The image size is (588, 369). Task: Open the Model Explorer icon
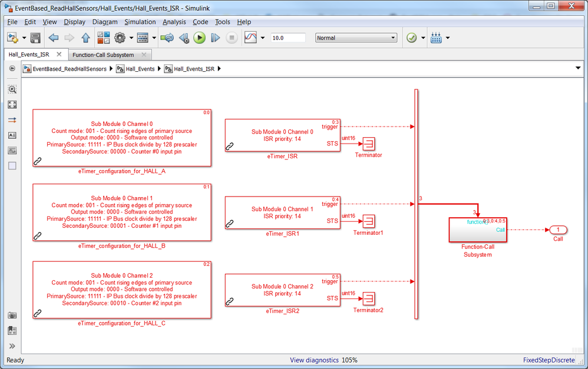point(143,38)
